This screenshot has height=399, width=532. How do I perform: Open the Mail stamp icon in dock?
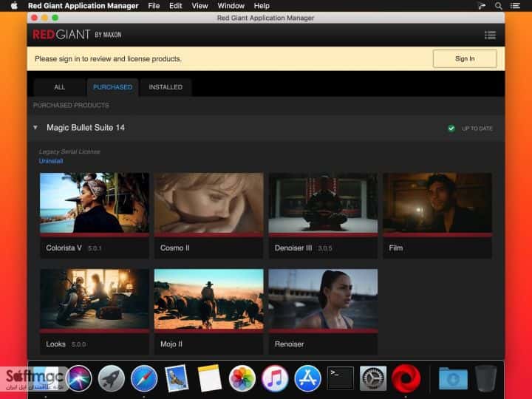[177, 378]
